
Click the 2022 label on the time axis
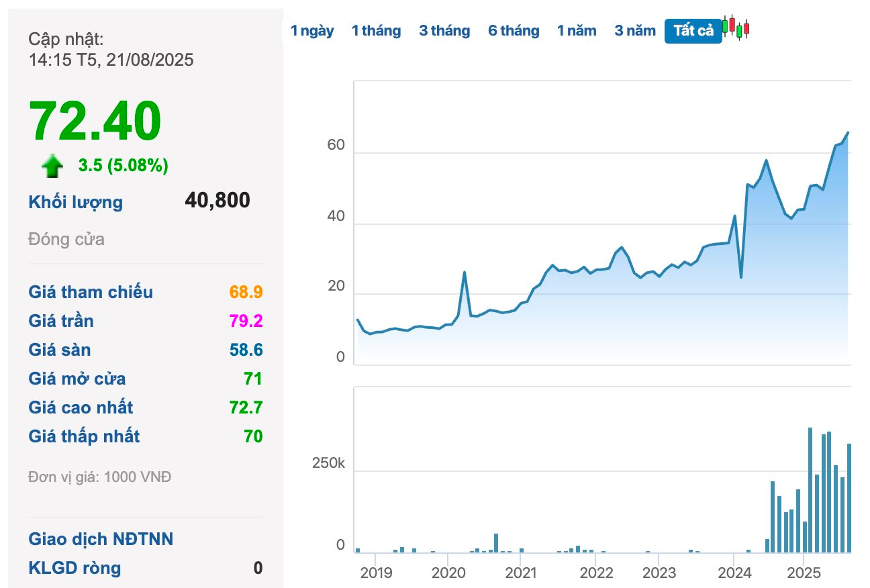[596, 574]
